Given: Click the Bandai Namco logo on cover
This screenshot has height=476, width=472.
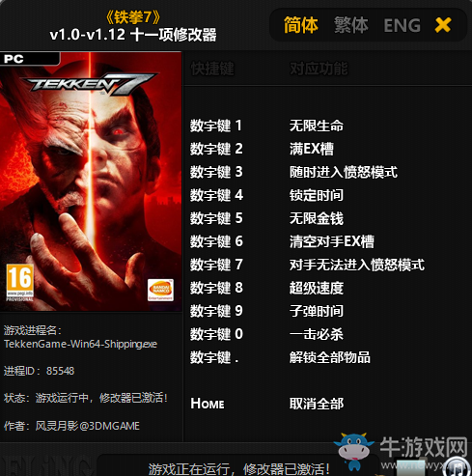Looking at the screenshot, I should point(160,290).
